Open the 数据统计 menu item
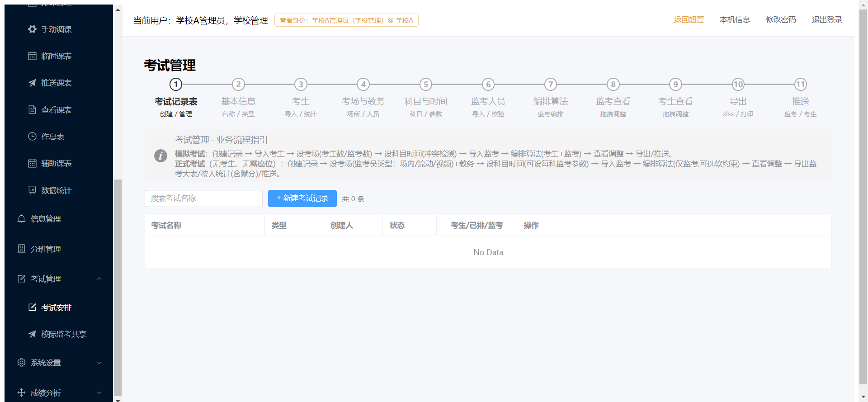The height and width of the screenshot is (402, 868). click(59, 190)
